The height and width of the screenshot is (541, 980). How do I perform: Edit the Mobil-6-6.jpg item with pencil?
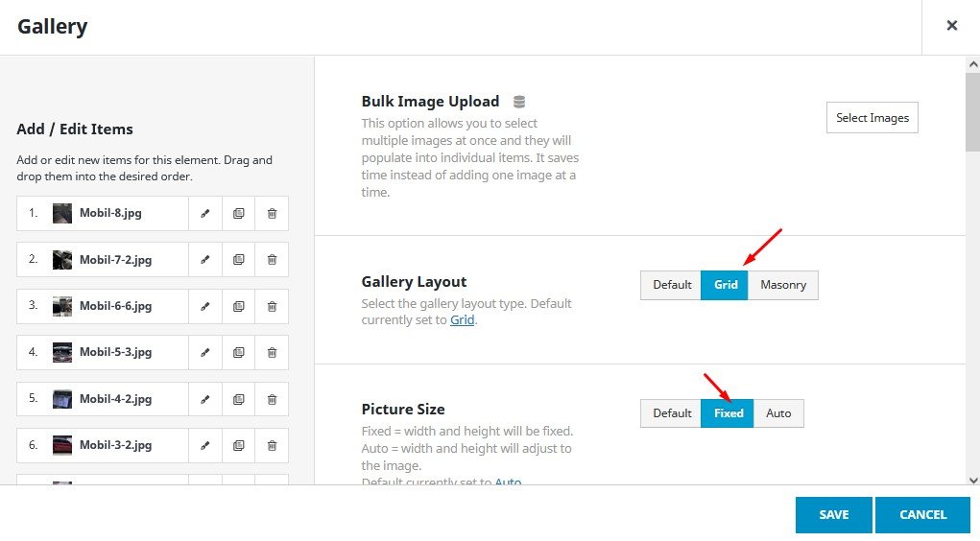tap(204, 306)
